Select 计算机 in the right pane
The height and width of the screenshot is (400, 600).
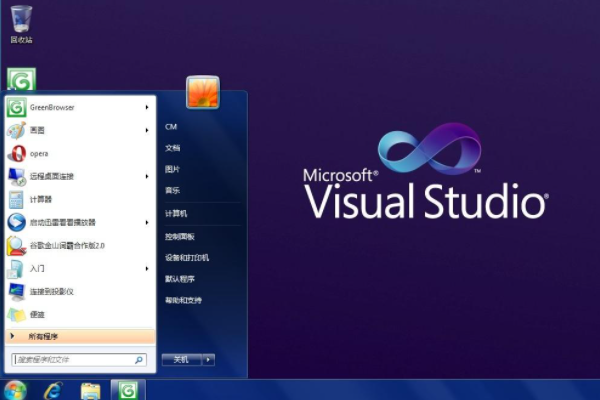pos(176,213)
